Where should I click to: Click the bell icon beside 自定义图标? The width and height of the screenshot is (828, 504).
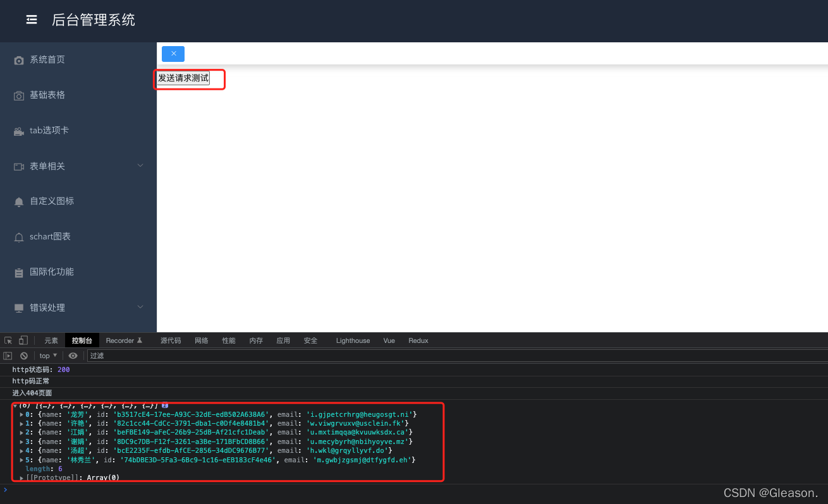click(x=19, y=201)
